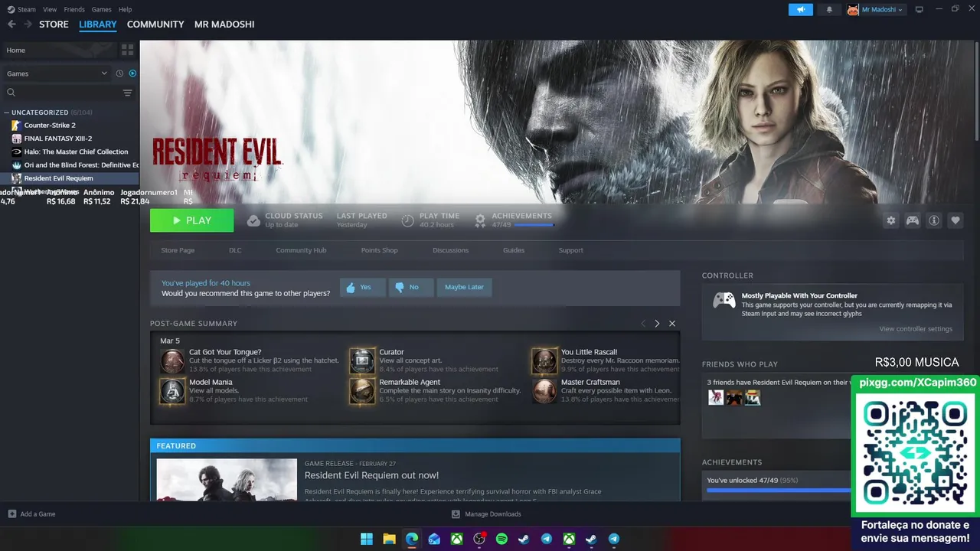980x551 pixels.
Task: Open Model Mania achievement icon
Action: [172, 391]
